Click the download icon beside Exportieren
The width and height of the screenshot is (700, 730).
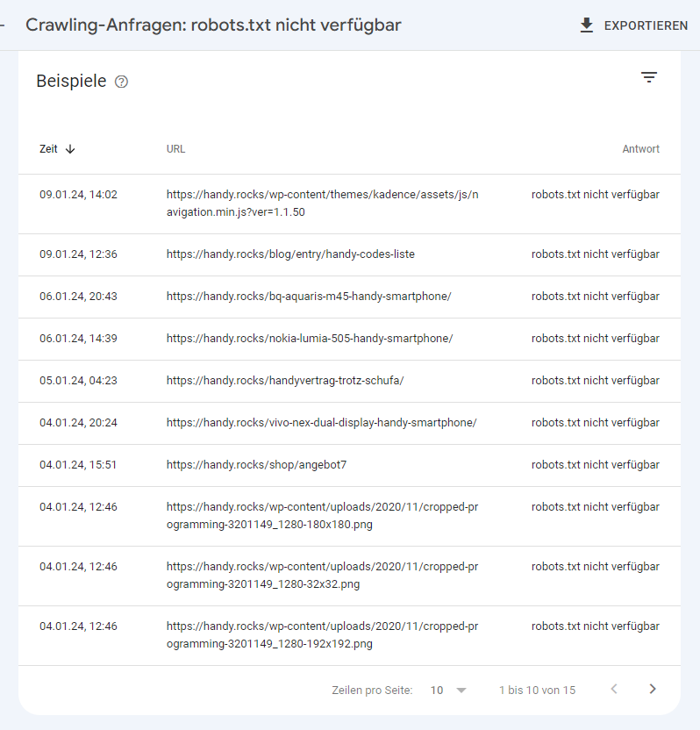pos(587,25)
